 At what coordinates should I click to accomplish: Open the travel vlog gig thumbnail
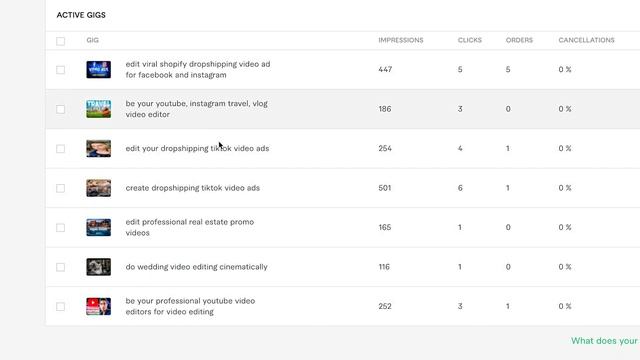[x=98, y=109]
